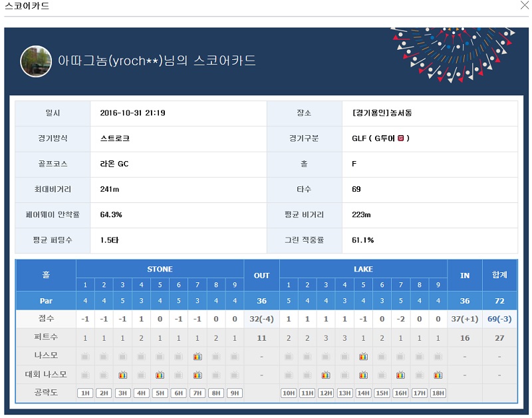
Task: Click the player profile avatar
Action: pyautogui.click(x=36, y=61)
